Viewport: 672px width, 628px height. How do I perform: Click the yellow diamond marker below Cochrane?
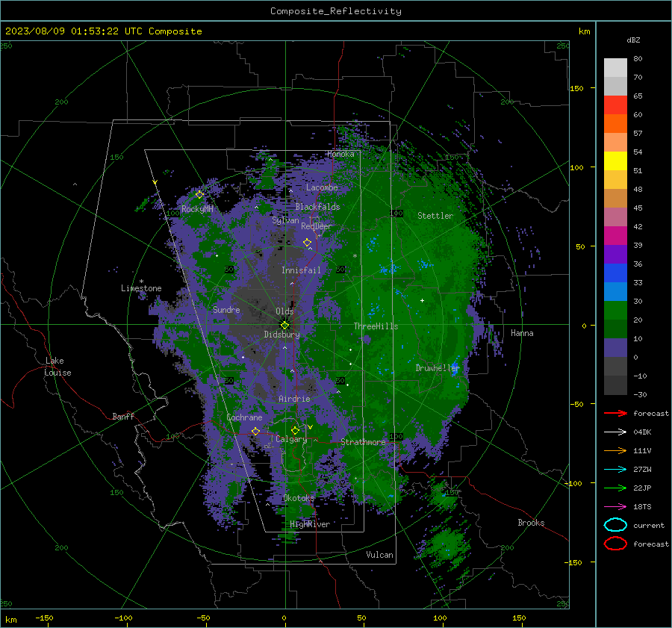click(x=255, y=432)
